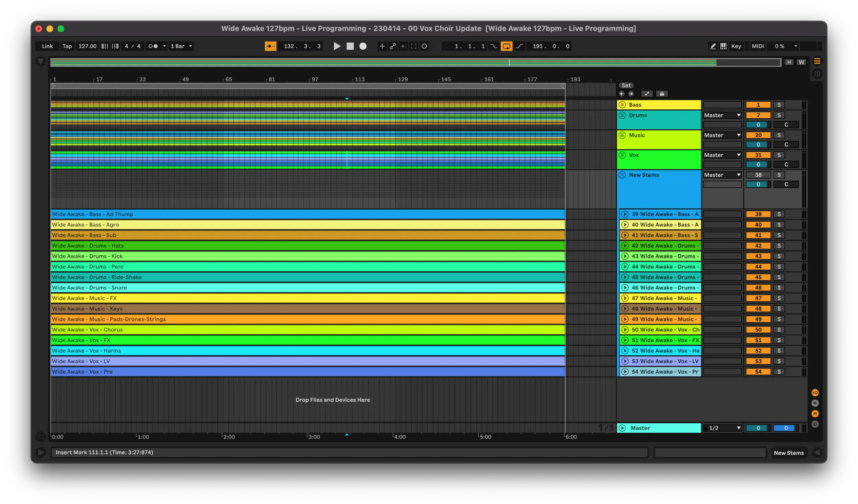Toggle the Follow playback button
The image size is (858, 504).
[x=270, y=46]
